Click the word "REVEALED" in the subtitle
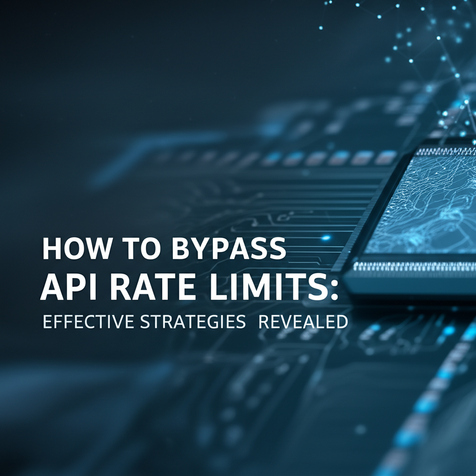Screen dimensions: 476x476 point(303,322)
